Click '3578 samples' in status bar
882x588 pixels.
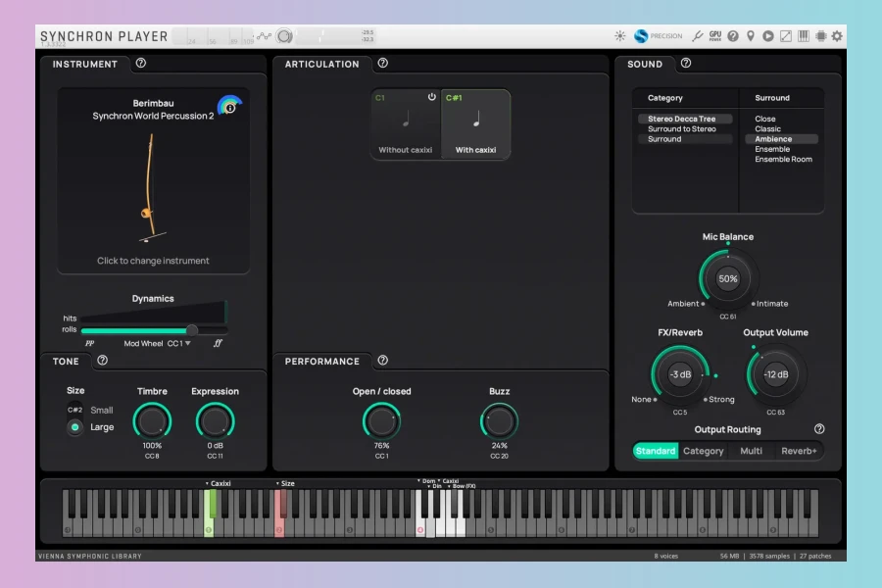tap(769, 556)
